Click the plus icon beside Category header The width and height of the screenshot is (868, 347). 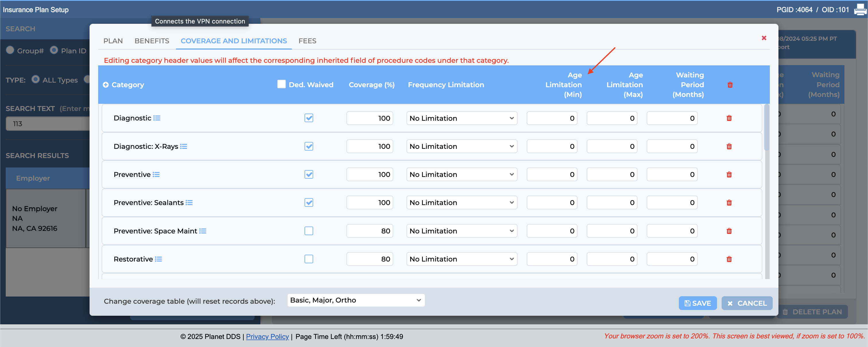(x=106, y=85)
